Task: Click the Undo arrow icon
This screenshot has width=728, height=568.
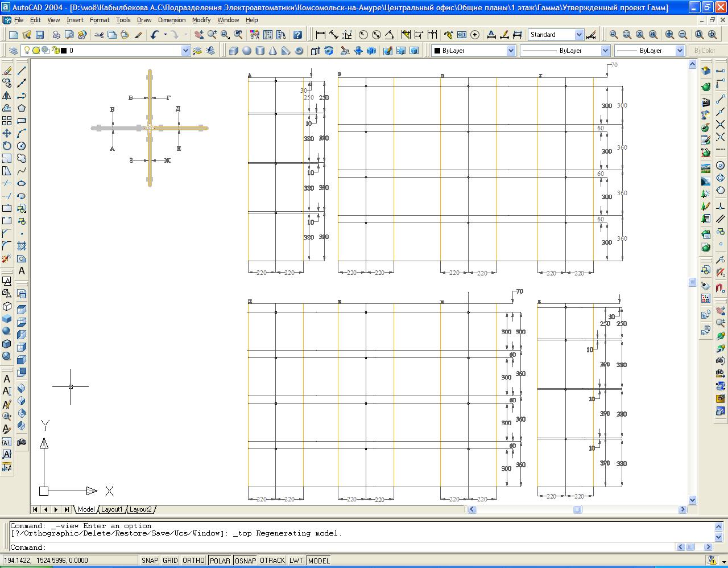Action: pos(155,35)
